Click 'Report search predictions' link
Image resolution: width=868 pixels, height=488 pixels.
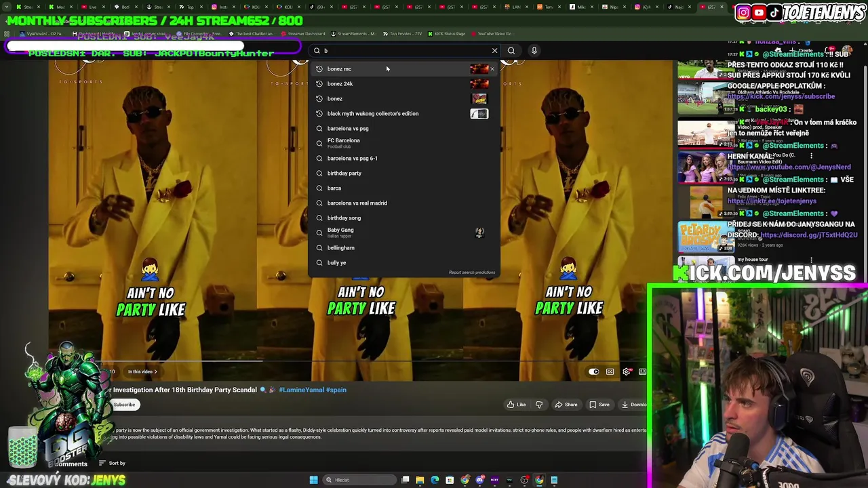(472, 272)
